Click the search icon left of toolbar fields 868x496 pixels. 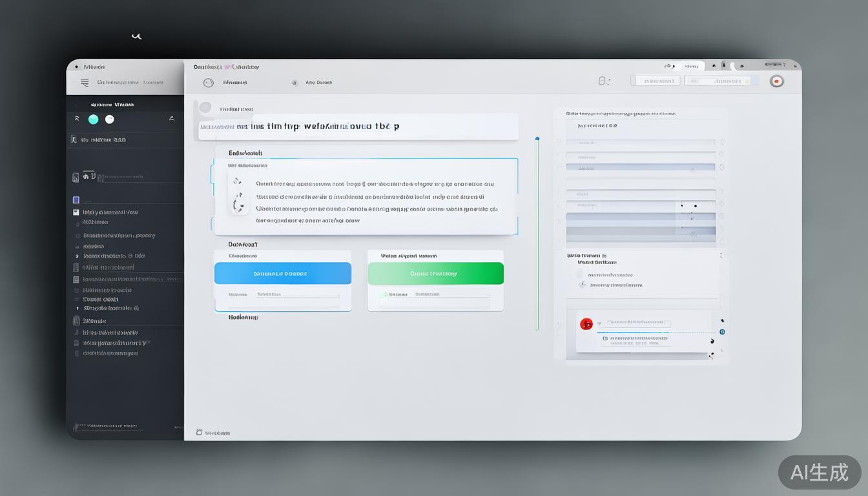point(603,81)
